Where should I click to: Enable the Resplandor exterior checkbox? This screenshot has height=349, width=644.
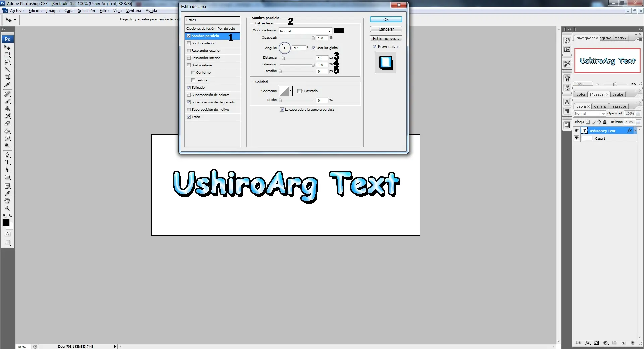pyautogui.click(x=189, y=51)
